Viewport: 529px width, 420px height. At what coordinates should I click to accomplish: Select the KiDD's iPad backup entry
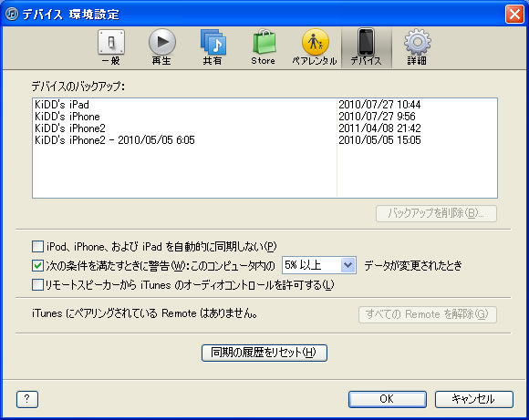[264, 105]
